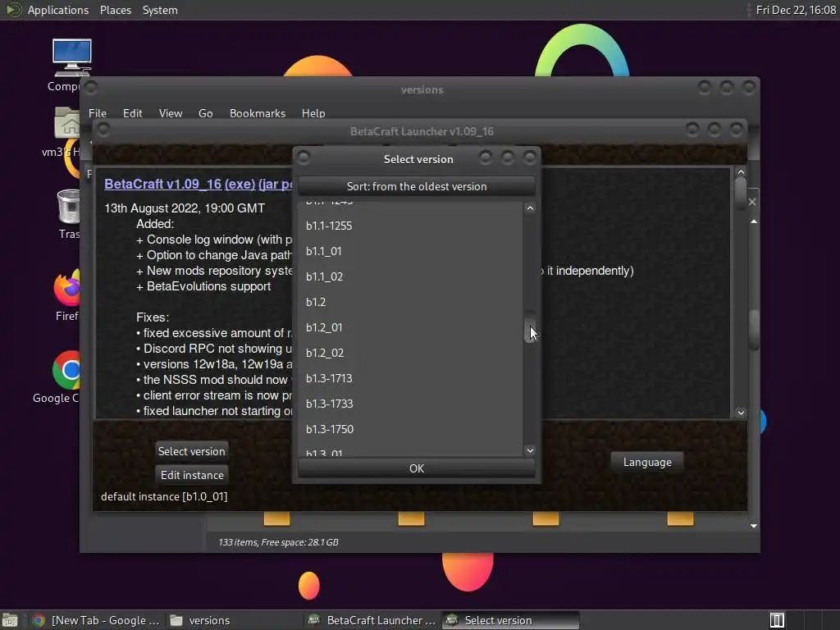Click the Edit instance button
This screenshot has height=630, width=840.
tap(192, 475)
